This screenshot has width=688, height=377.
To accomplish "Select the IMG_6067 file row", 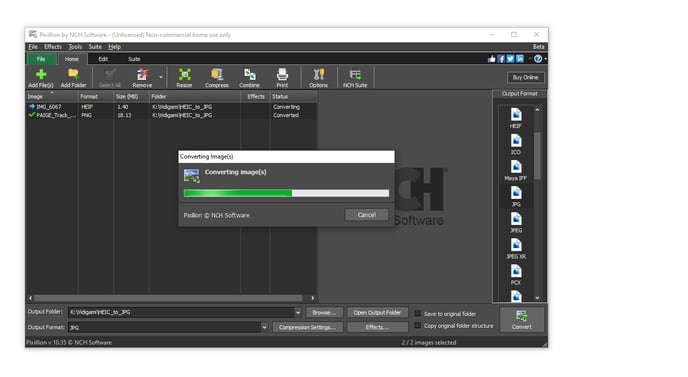I will point(171,107).
